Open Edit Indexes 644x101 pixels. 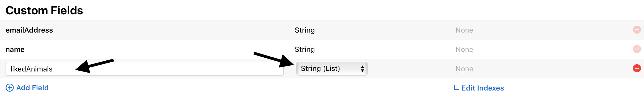(x=483, y=88)
